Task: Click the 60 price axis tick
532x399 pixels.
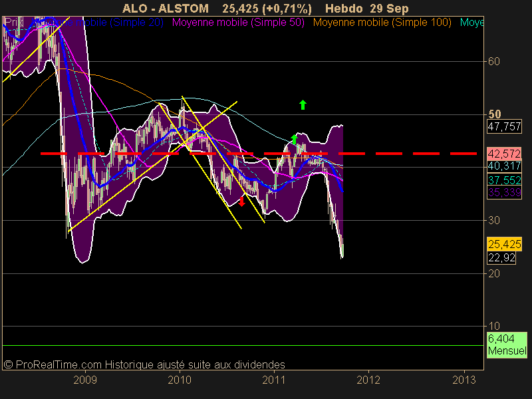Action: 493,61
